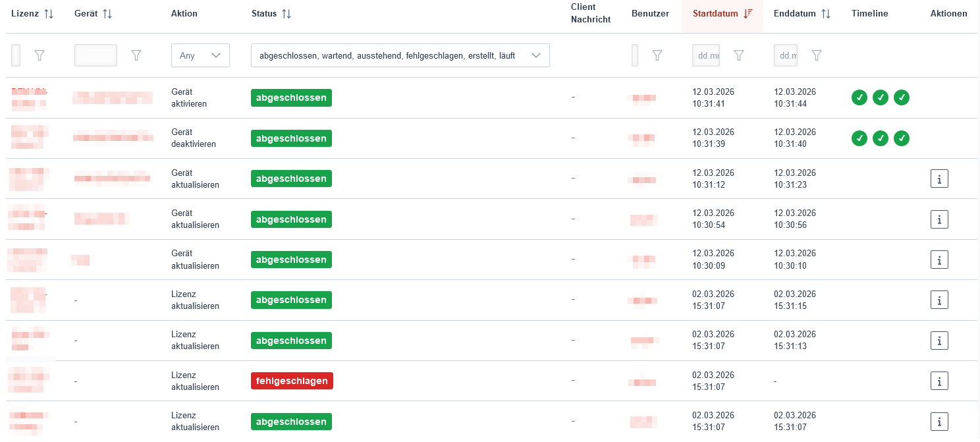Sort table by Enddatum column

(826, 14)
